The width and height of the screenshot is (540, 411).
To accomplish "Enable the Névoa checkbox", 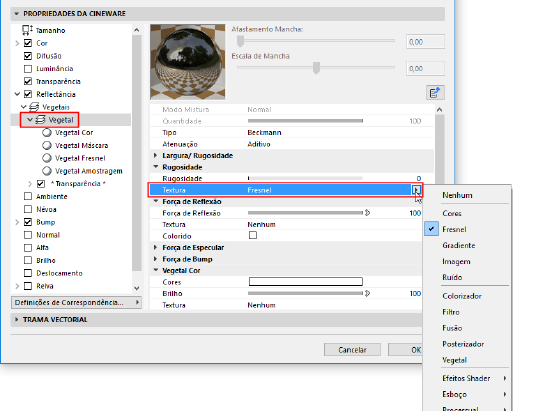I will click(x=28, y=209).
